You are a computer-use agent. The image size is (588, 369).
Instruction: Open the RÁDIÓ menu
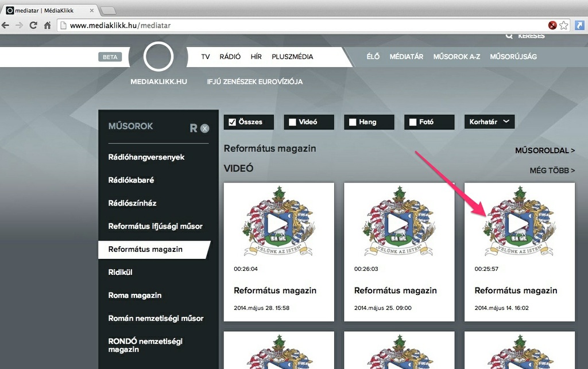[230, 57]
